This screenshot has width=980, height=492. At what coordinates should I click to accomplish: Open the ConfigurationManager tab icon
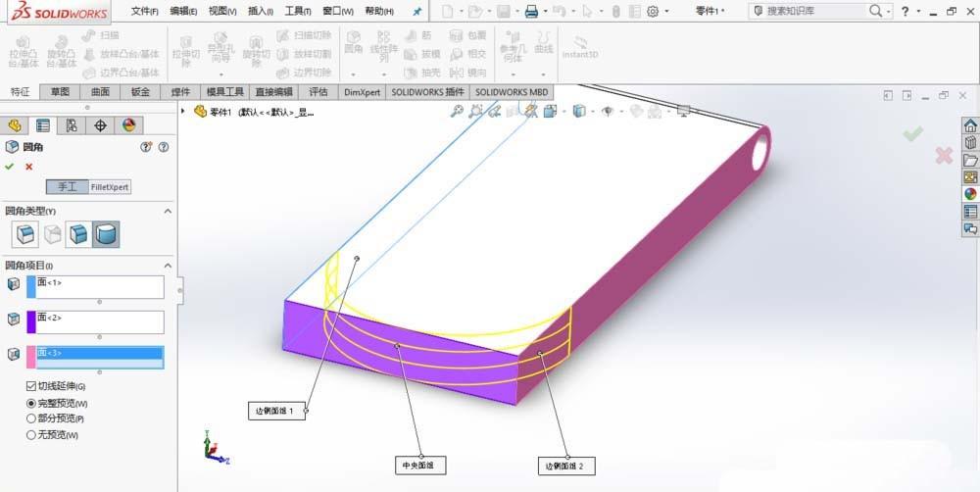(72, 125)
